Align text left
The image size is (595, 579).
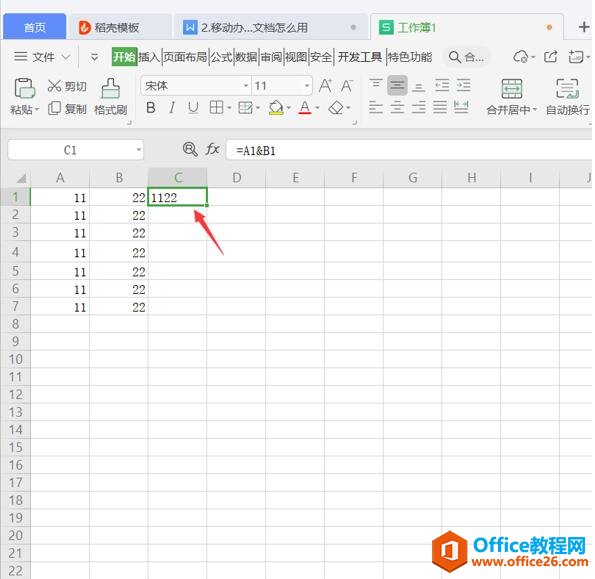(x=376, y=108)
